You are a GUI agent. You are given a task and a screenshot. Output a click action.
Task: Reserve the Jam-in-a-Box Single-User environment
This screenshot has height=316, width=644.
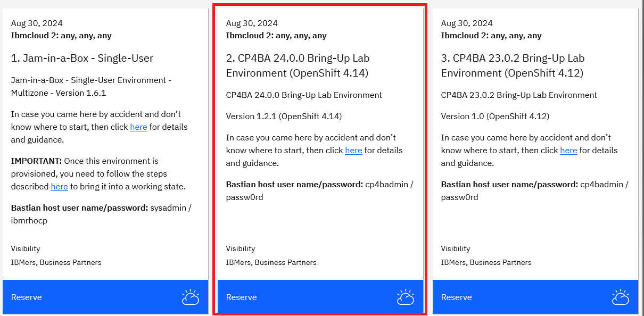[105, 297]
